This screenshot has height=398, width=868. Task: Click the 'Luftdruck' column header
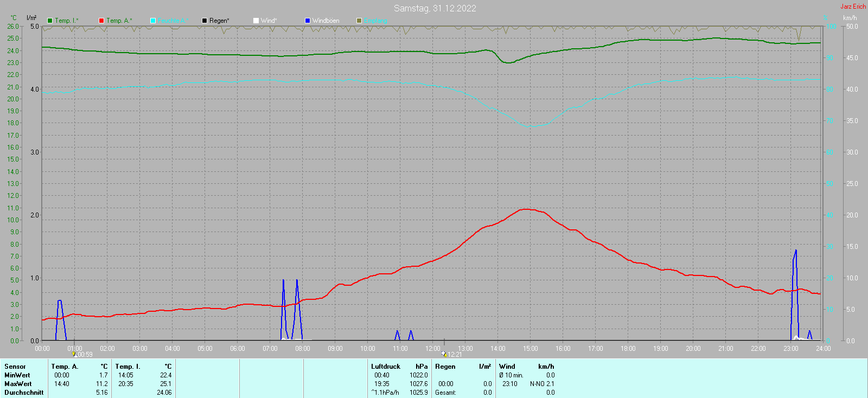coord(386,367)
